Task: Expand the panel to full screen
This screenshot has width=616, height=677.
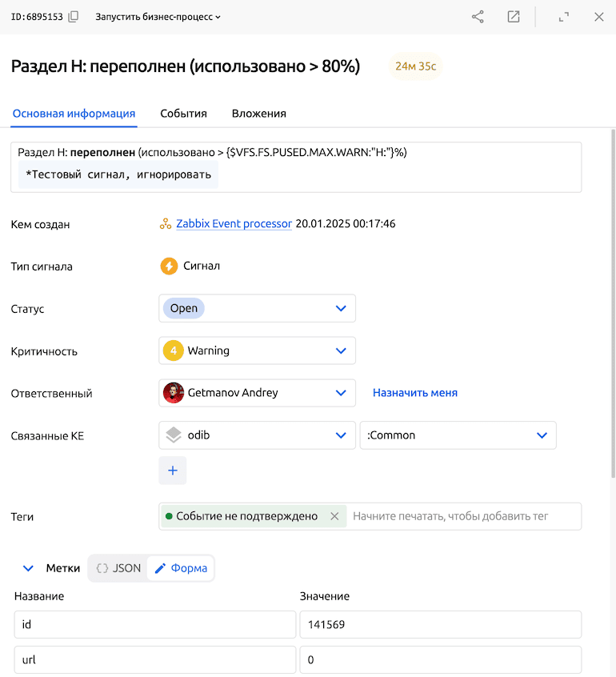Action: (564, 17)
